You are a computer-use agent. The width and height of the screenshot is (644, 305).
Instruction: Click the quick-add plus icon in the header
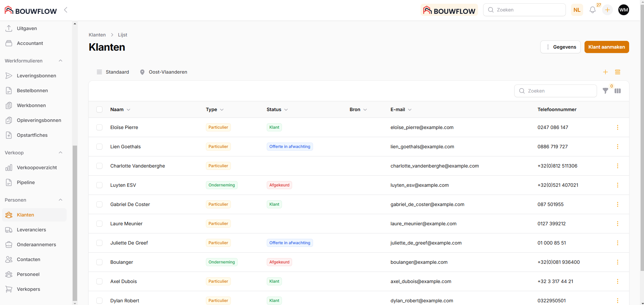607,10
